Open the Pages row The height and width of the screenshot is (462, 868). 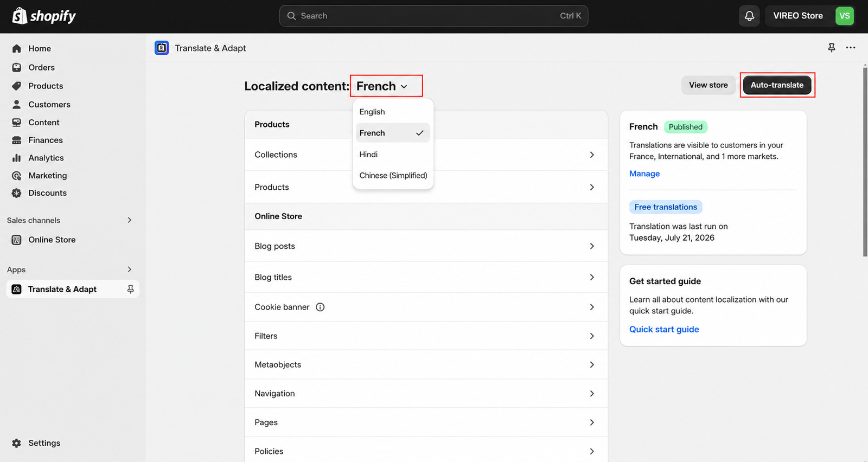[426, 422]
